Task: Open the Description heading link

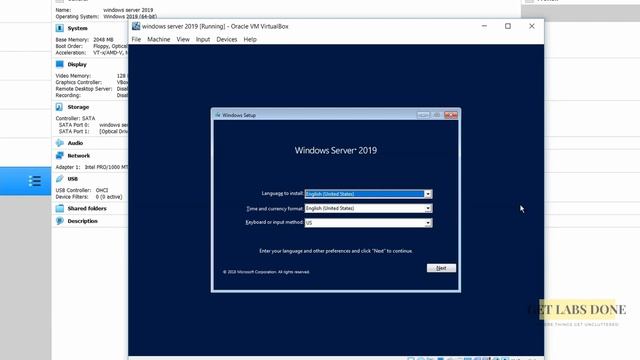Action: coord(82,221)
